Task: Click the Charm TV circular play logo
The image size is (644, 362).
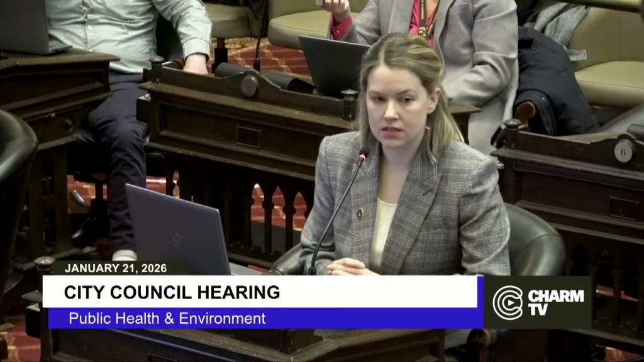Action: [508, 302]
